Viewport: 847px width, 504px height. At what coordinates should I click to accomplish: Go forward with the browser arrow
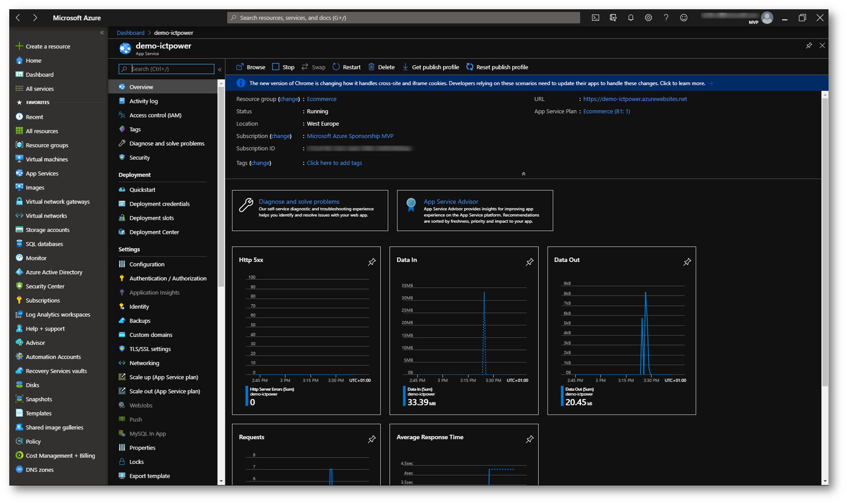35,18
